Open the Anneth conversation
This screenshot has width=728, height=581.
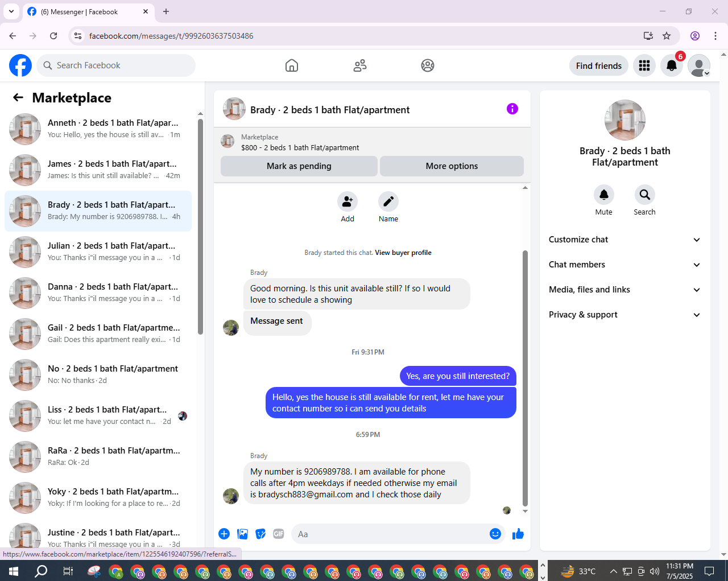pos(98,129)
